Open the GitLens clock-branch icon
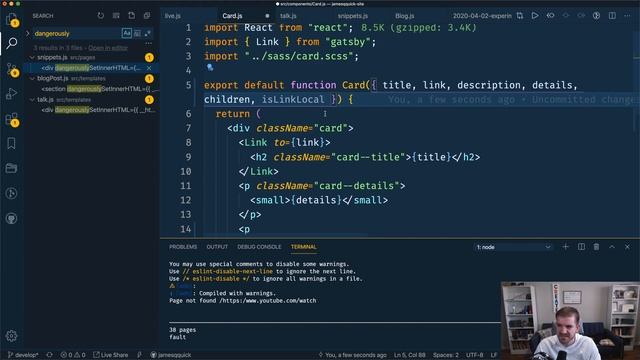Screen dimensions: 640x360 coord(11,193)
